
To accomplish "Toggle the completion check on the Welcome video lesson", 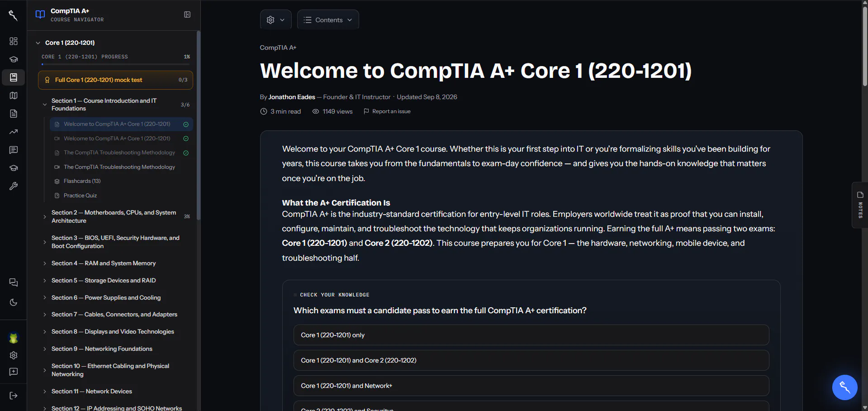I will [x=186, y=139].
